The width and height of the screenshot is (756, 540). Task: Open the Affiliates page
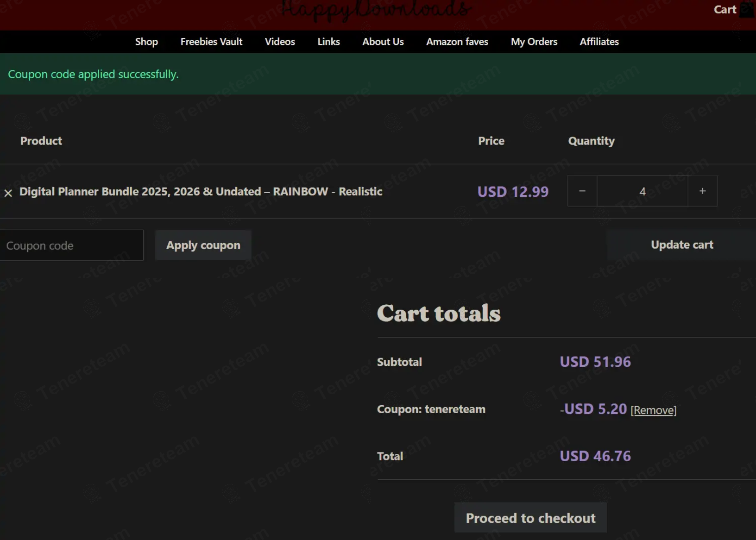[599, 42]
